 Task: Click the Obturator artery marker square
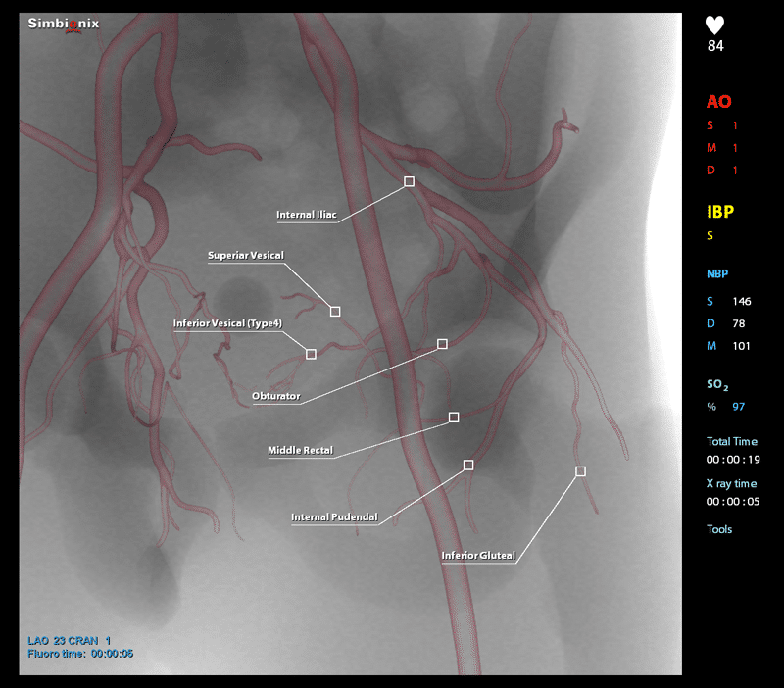pyautogui.click(x=442, y=344)
